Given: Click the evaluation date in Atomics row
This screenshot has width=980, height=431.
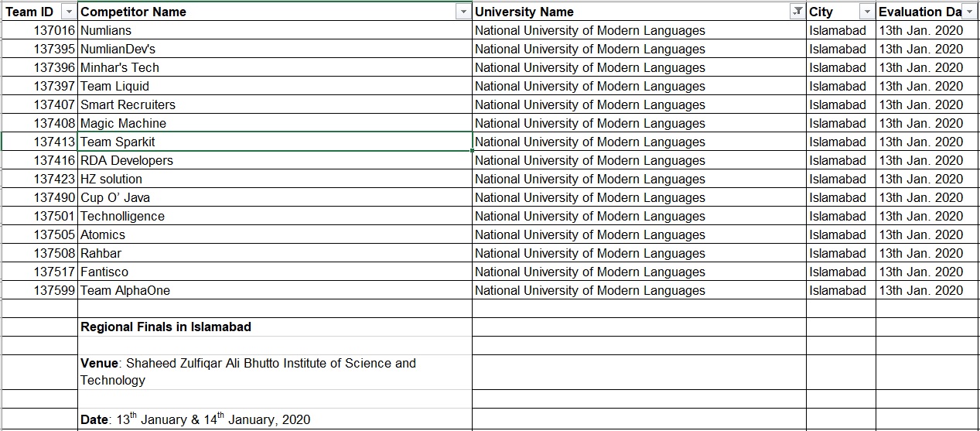Looking at the screenshot, I should [927, 234].
